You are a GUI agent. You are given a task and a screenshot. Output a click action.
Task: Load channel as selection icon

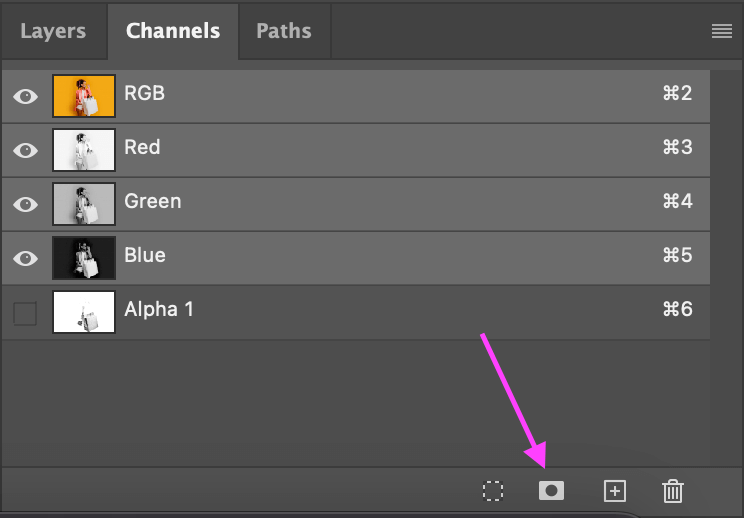pos(492,490)
